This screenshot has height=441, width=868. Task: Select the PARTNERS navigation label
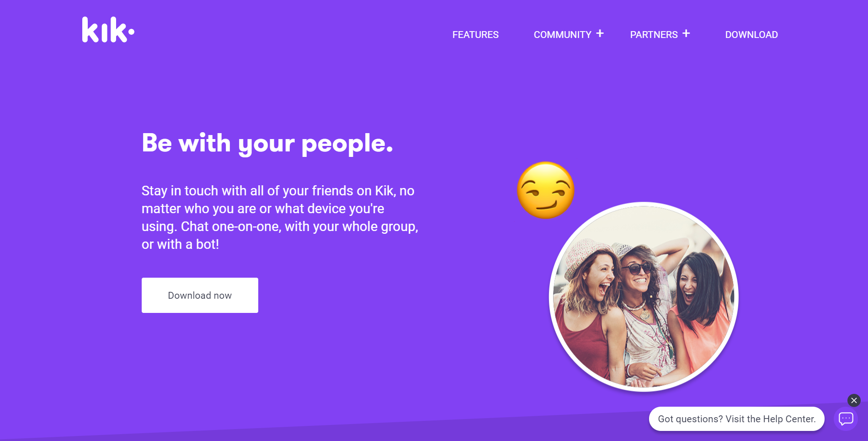[654, 35]
